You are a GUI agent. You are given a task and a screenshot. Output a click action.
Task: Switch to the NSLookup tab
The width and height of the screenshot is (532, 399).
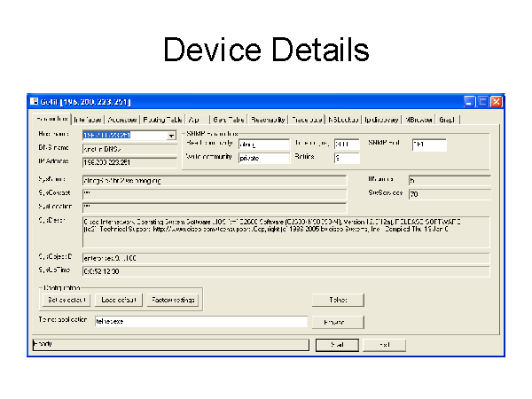click(x=343, y=119)
